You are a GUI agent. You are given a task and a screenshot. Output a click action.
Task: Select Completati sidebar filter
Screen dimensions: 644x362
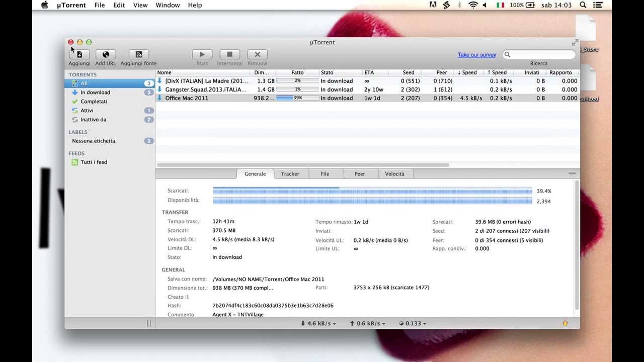(110, 102)
